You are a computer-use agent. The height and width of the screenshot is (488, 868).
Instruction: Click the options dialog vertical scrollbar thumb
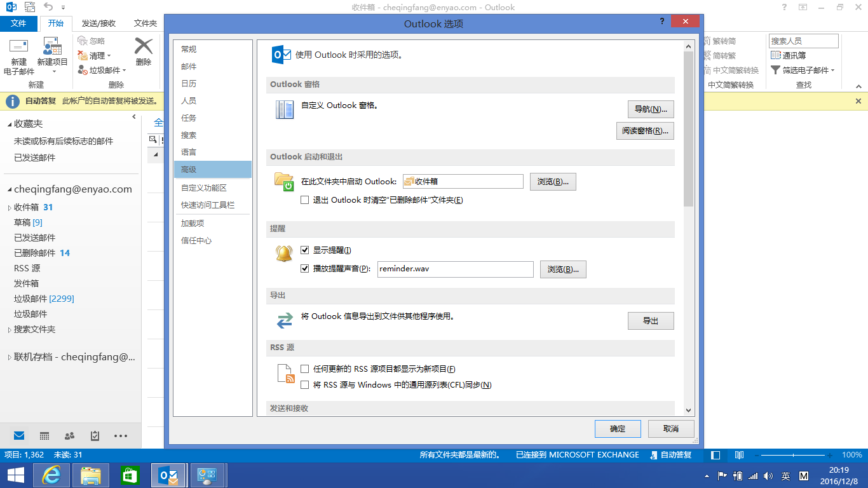tap(688, 129)
